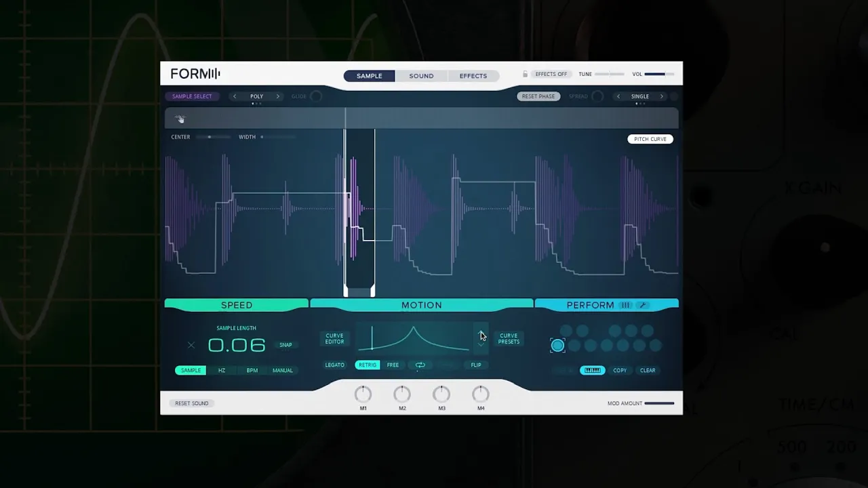The width and height of the screenshot is (868, 488).
Task: Select BPM speed mode
Action: click(252, 371)
